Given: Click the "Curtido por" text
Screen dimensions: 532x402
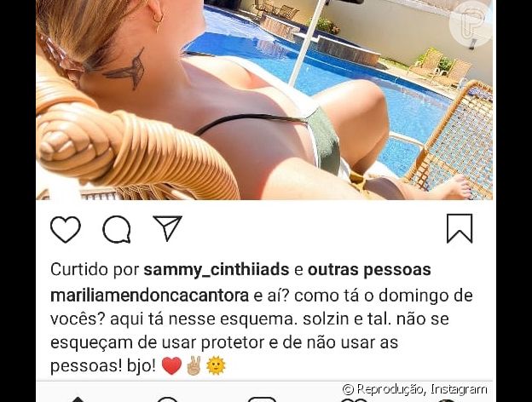Looking at the screenshot, I should (x=95, y=270).
